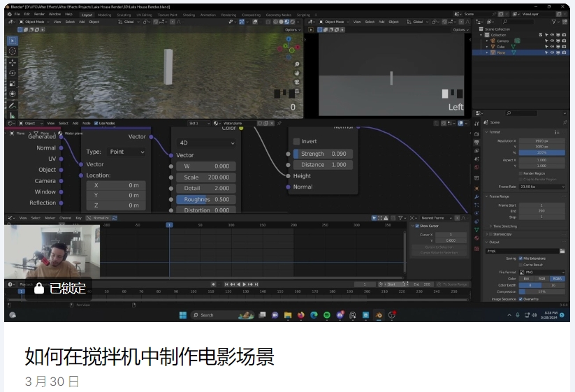Enable the Invert checkbox on Bump node

pyautogui.click(x=297, y=142)
